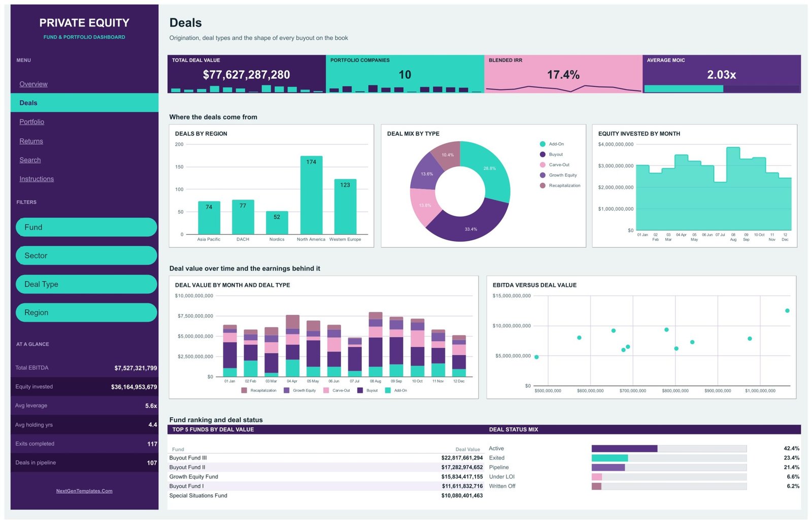Select the 13.6% Growth Equity donut slice
The height and width of the screenshot is (524, 812).
(426, 174)
